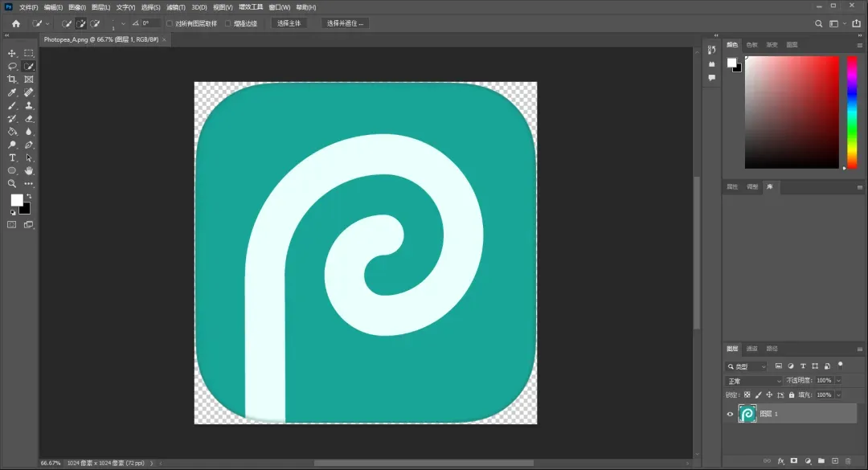Select the Hand tool
868x470 pixels.
29,170
